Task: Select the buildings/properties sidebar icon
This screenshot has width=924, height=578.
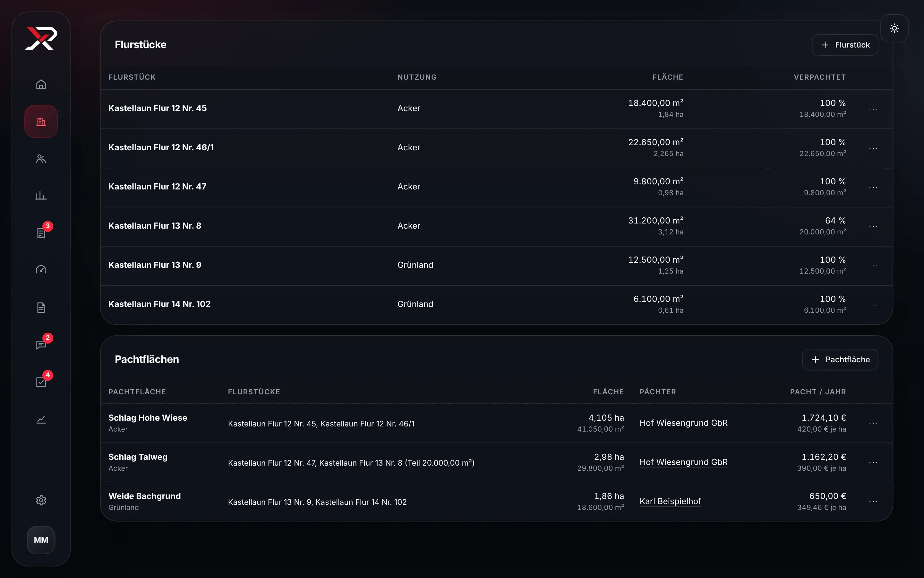Action: 41,122
